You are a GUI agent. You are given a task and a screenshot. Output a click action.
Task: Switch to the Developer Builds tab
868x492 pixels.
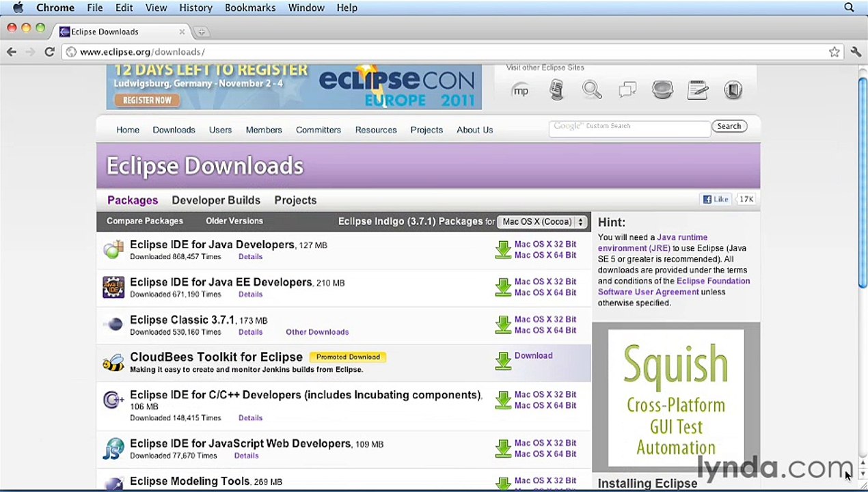[216, 200]
